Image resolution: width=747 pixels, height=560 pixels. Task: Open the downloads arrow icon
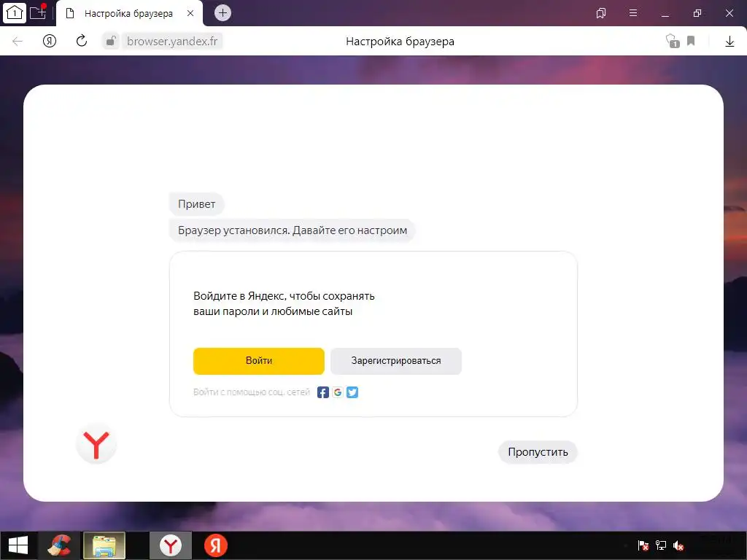pos(729,42)
